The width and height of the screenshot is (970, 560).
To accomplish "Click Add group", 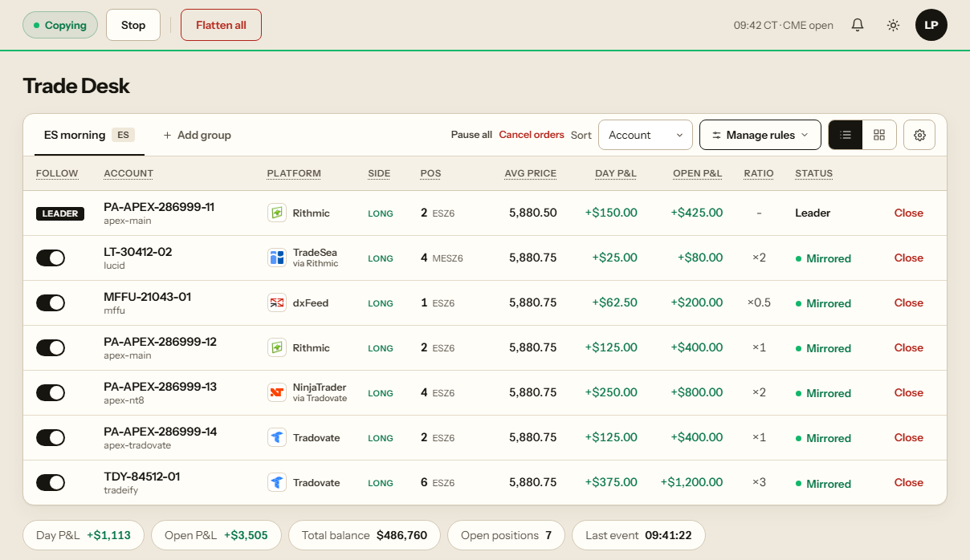I will (197, 135).
